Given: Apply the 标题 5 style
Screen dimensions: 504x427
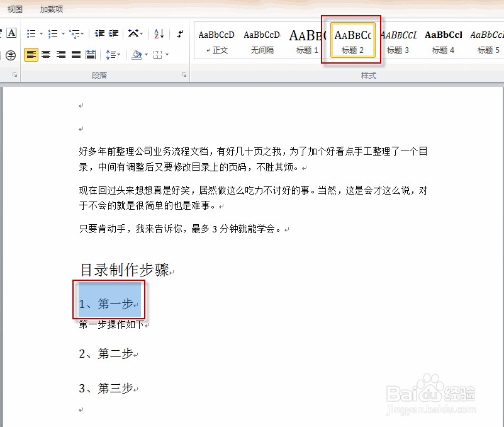Looking at the screenshot, I should pyautogui.click(x=487, y=42).
